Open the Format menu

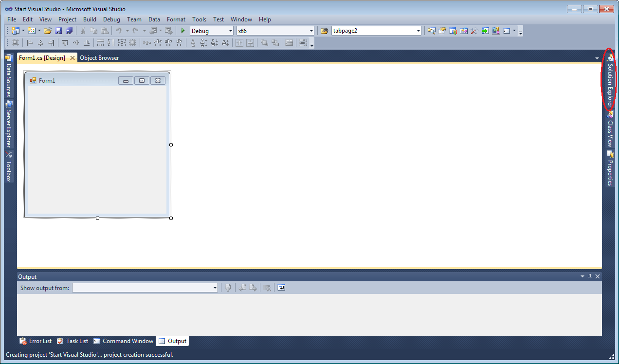click(x=176, y=19)
